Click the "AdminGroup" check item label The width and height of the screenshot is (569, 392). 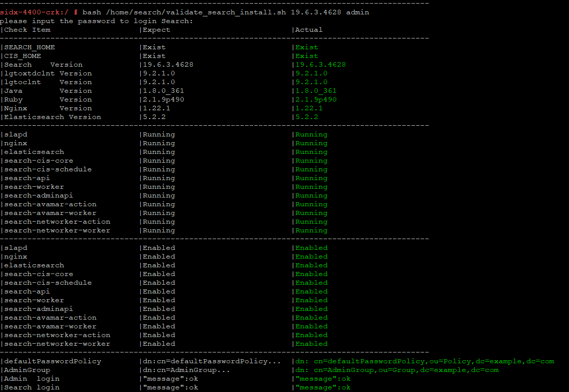tap(27, 370)
